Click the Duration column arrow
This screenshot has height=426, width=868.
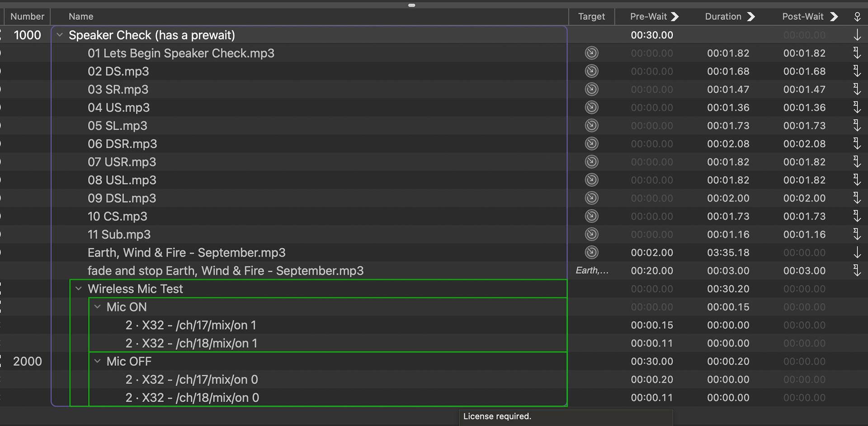(751, 17)
